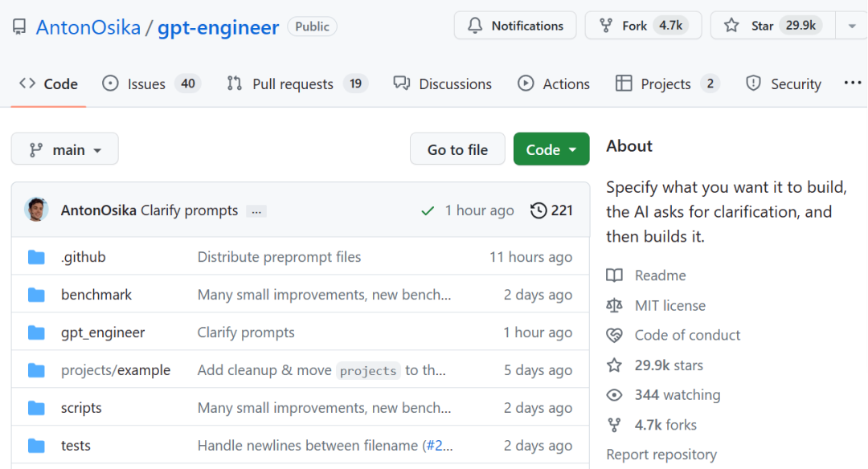Click the commit history clock icon

pyautogui.click(x=538, y=210)
